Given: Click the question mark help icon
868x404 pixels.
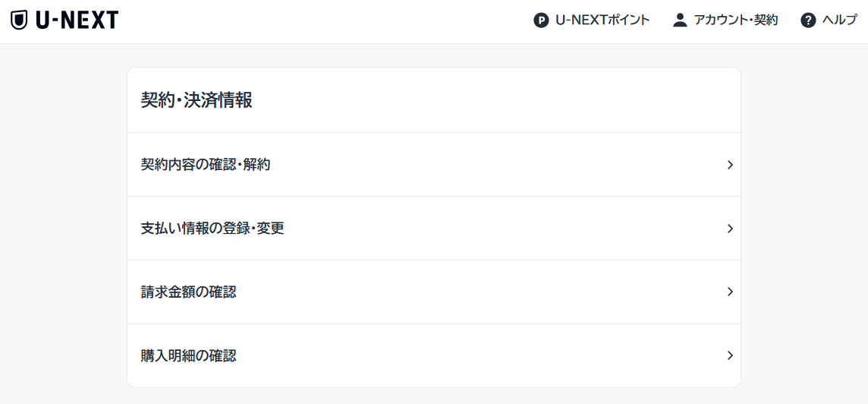Looking at the screenshot, I should [808, 21].
